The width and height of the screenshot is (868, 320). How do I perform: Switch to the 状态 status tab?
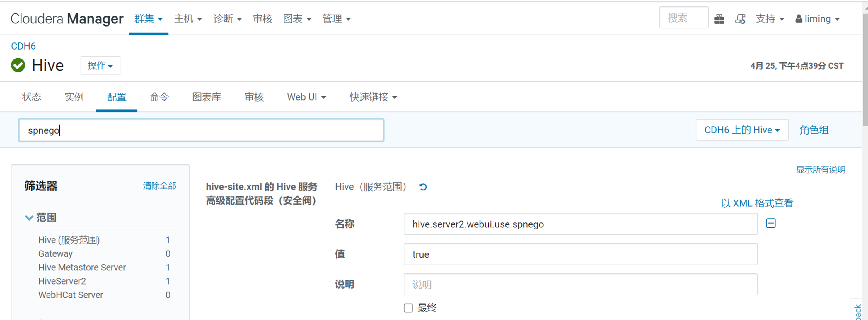pyautogui.click(x=32, y=97)
